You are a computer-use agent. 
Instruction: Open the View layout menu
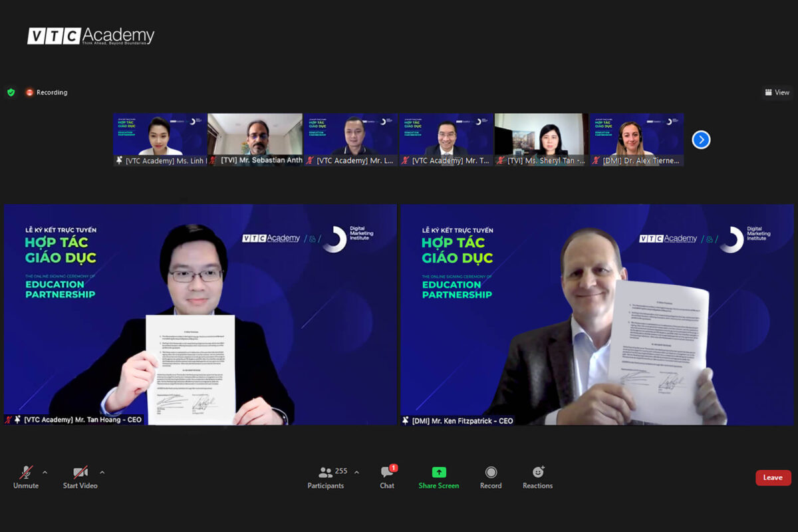coord(777,92)
